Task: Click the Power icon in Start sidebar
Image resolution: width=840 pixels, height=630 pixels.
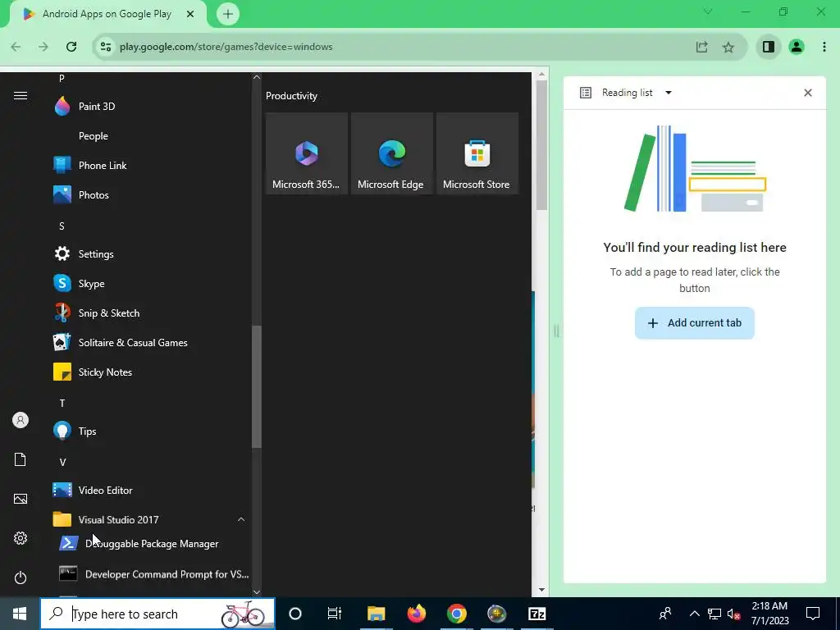Action: (x=21, y=577)
